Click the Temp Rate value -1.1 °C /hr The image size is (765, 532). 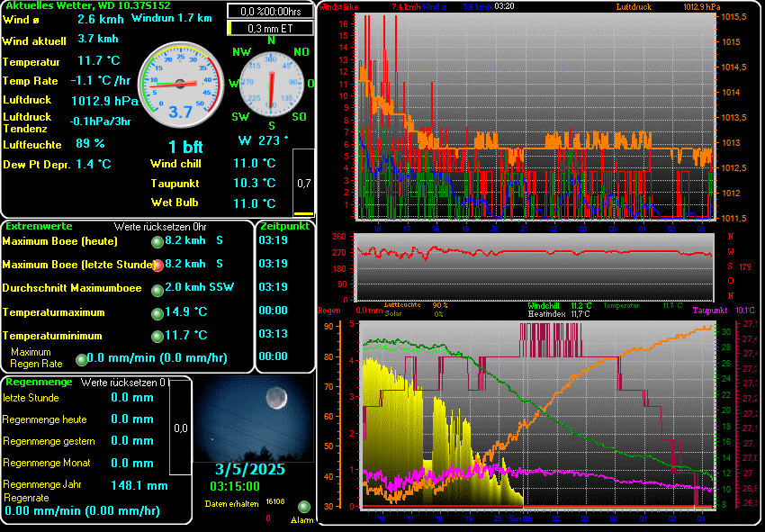[101, 80]
